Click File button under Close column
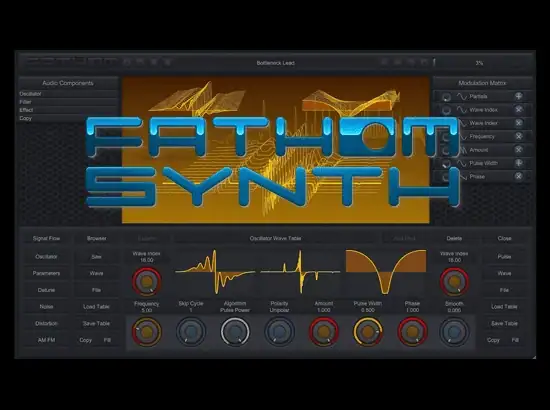 [504, 290]
